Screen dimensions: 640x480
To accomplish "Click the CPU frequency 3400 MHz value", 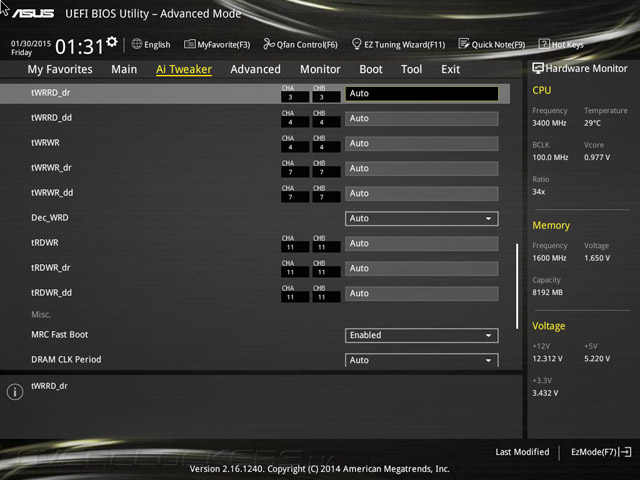I will pyautogui.click(x=549, y=123).
